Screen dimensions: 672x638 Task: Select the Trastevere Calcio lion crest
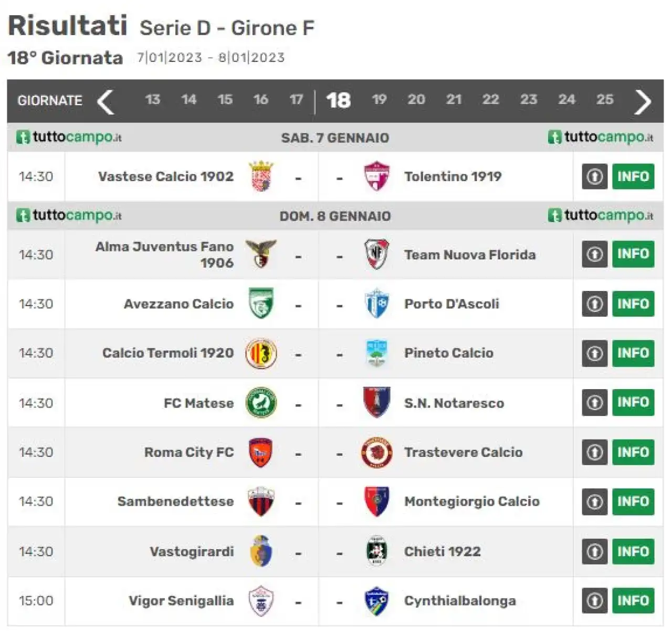[376, 453]
